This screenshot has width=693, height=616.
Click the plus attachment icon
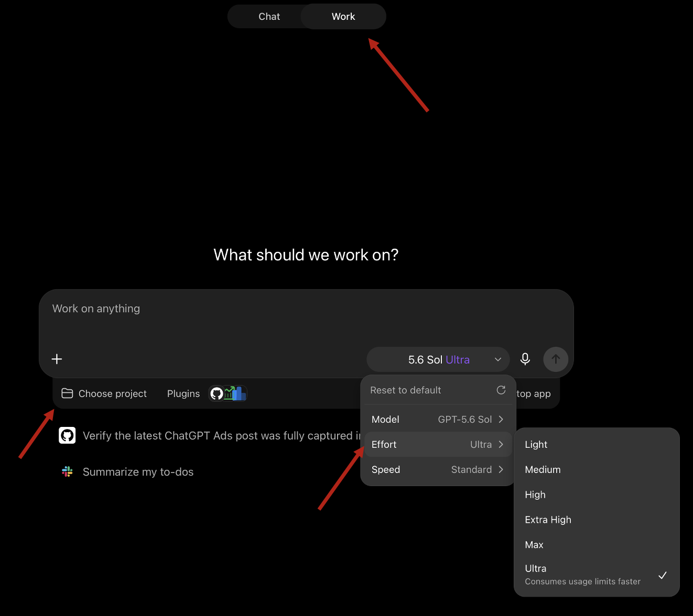coord(57,359)
